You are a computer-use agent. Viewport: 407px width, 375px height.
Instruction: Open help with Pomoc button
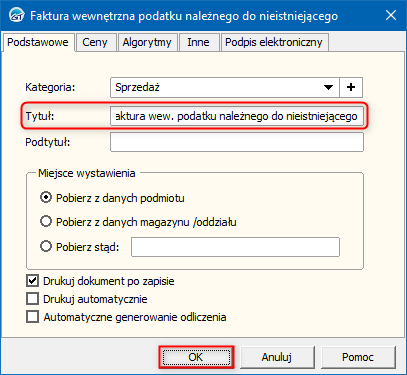point(358,357)
